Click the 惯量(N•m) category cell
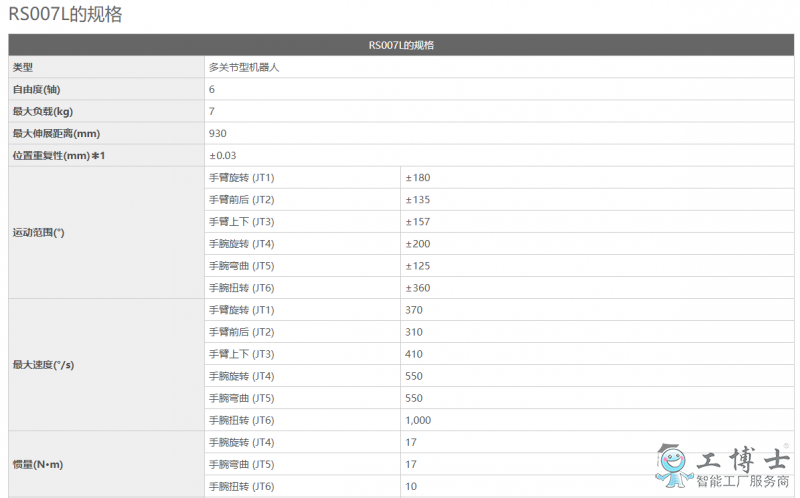 [39, 464]
